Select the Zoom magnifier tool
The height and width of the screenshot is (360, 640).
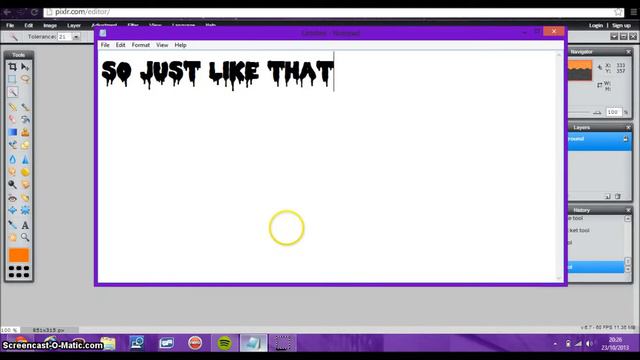25,237
